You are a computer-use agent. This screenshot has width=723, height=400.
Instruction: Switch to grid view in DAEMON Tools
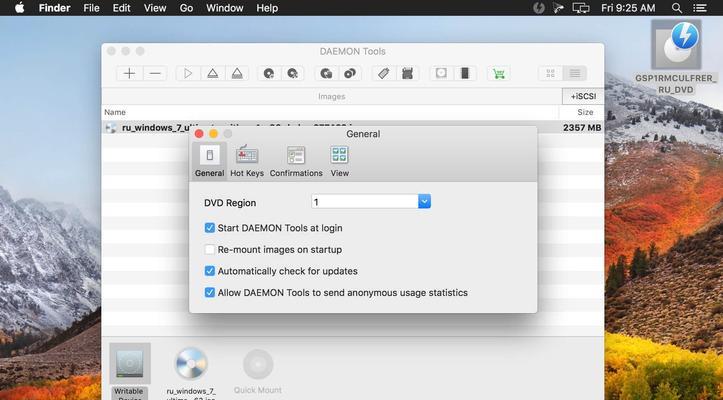[x=551, y=73]
